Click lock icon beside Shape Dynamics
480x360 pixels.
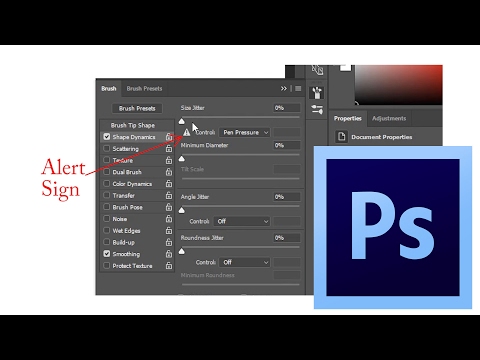tap(169, 137)
